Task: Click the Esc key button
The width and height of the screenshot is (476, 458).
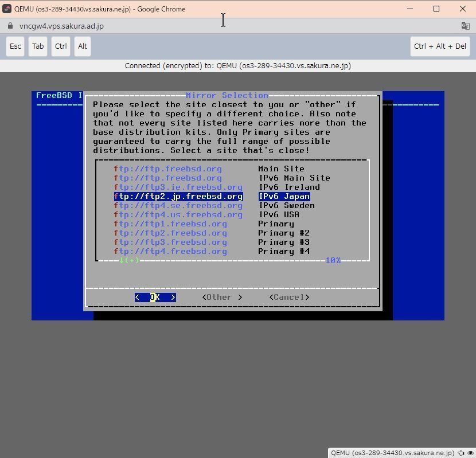Action: 15,46
